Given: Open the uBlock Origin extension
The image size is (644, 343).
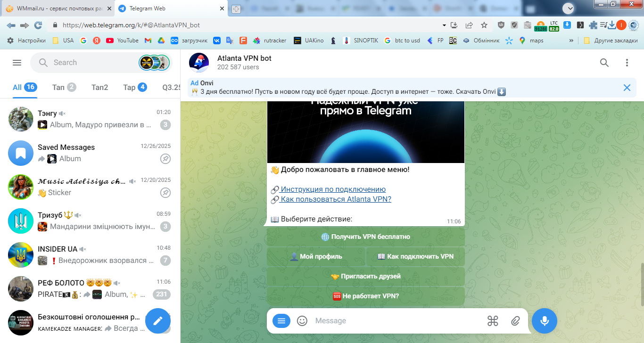Looking at the screenshot, I should click(501, 25).
